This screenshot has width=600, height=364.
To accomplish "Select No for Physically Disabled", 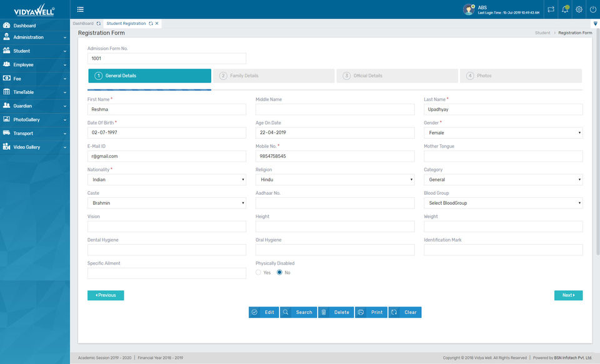I will (279, 273).
